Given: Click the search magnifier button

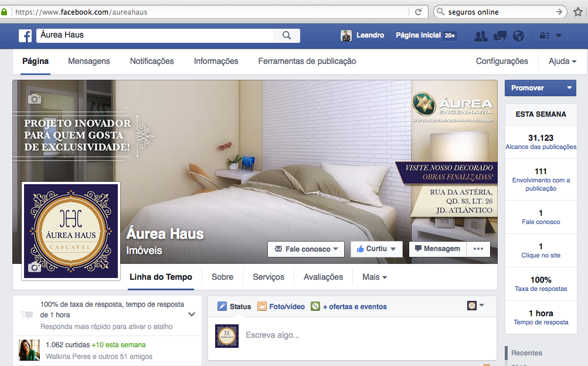Looking at the screenshot, I should click(x=287, y=35).
